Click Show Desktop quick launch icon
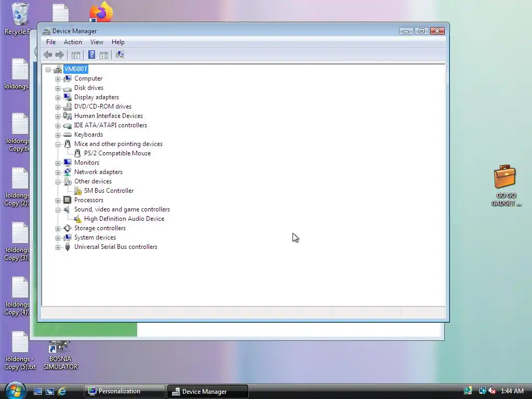The height and width of the screenshot is (399, 532). pyautogui.click(x=38, y=391)
